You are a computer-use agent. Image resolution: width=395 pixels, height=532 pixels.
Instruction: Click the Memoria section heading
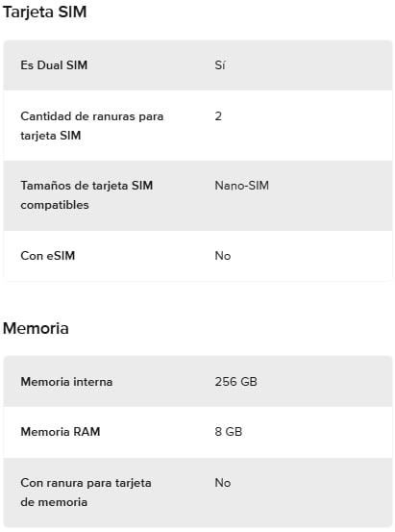[36, 328]
